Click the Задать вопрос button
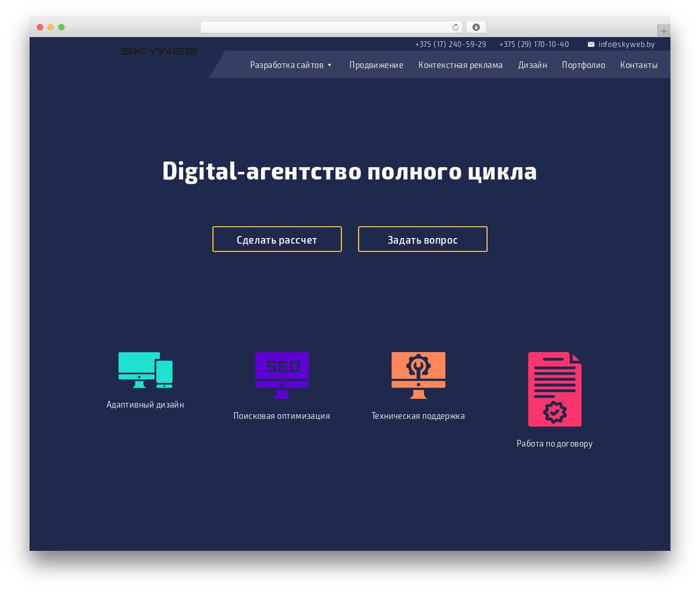The image size is (700, 593). pyautogui.click(x=423, y=239)
